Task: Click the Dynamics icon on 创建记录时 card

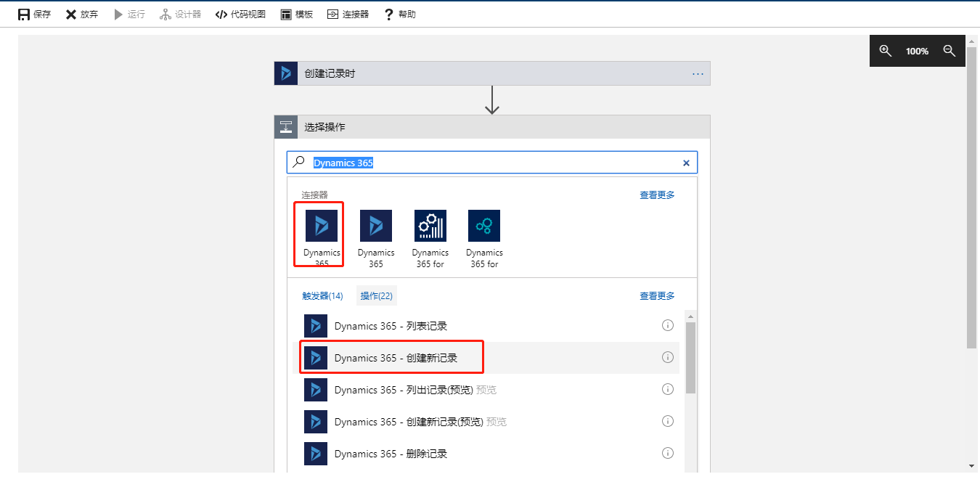Action: pyautogui.click(x=286, y=73)
